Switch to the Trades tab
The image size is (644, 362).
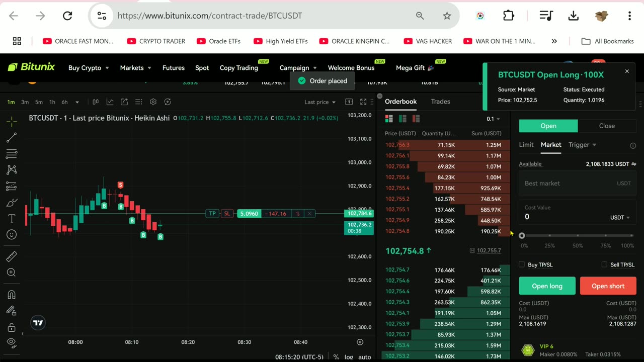pyautogui.click(x=440, y=102)
